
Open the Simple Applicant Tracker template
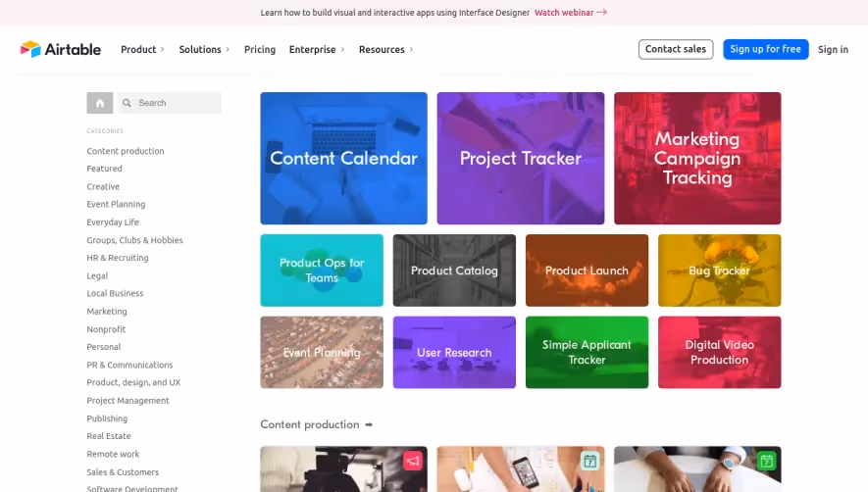pyautogui.click(x=587, y=352)
